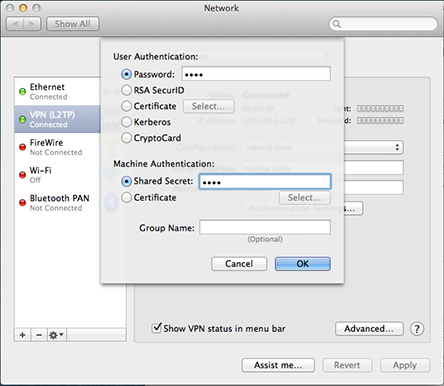Toggle Show VPN status in menu bar
The height and width of the screenshot is (386, 444).
pos(156,328)
